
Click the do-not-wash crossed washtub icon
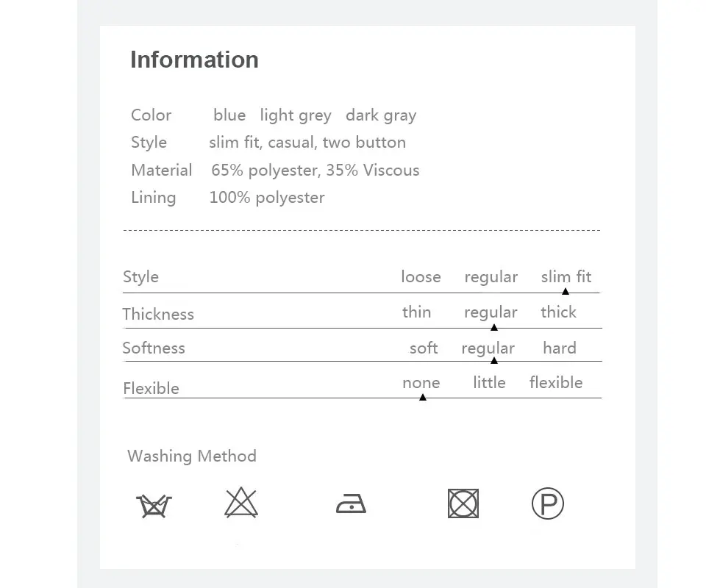pos(154,506)
